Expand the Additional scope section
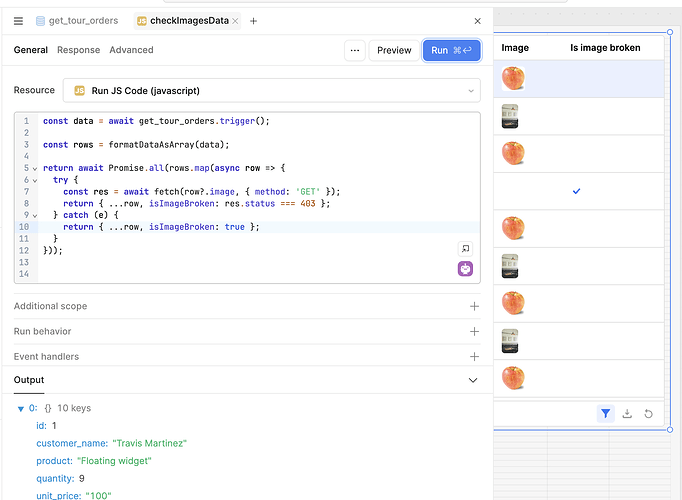 click(x=475, y=307)
